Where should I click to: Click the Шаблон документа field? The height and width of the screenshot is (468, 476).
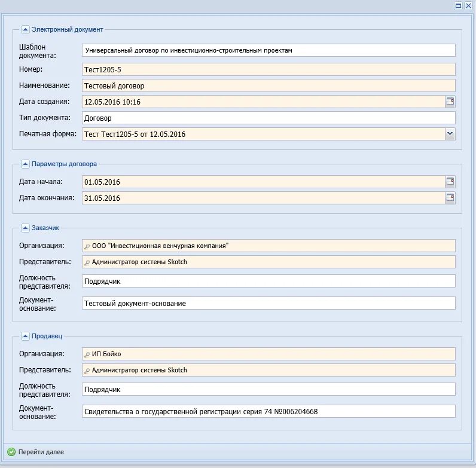point(268,50)
